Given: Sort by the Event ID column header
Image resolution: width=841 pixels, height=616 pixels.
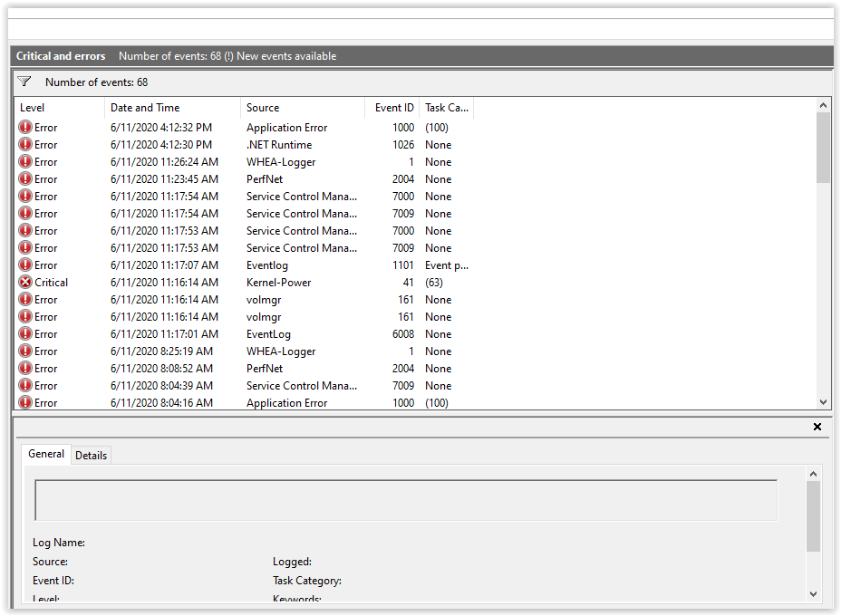Looking at the screenshot, I should [x=392, y=107].
